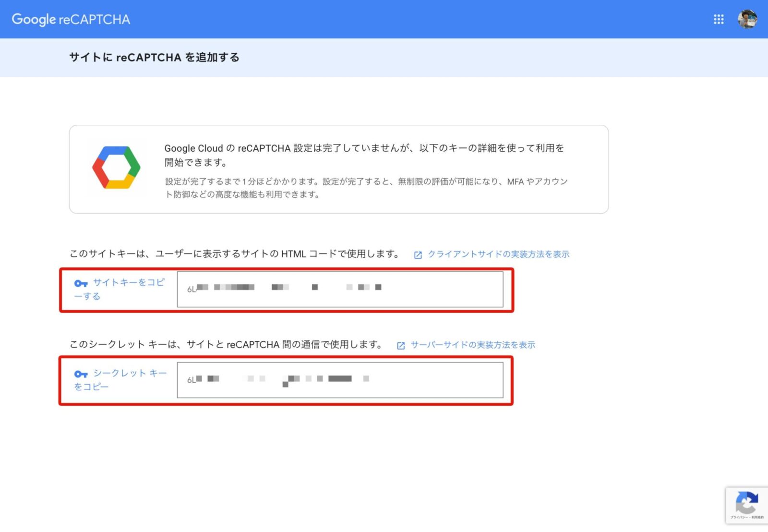Select the secret key text field

tap(340, 380)
